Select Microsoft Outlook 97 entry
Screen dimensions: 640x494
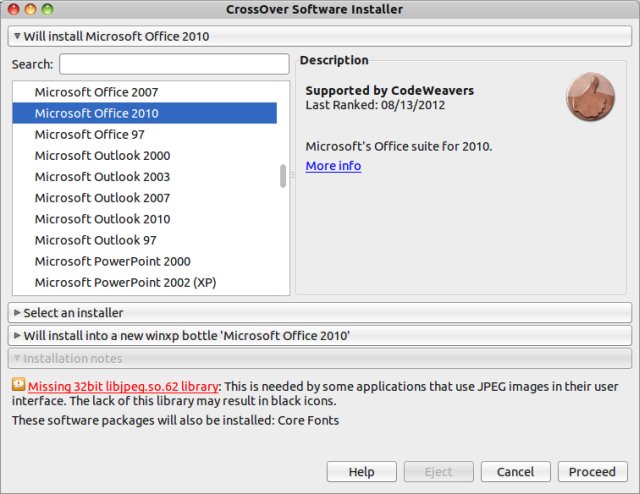point(144,240)
